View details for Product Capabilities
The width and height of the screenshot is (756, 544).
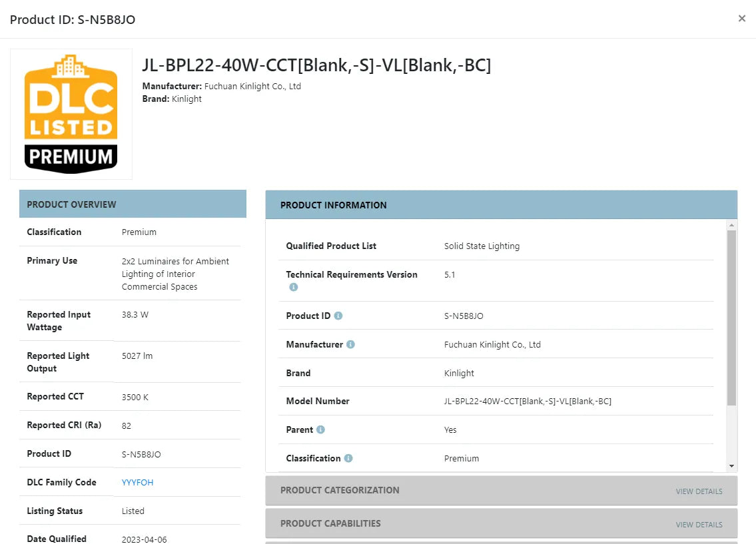click(x=699, y=525)
